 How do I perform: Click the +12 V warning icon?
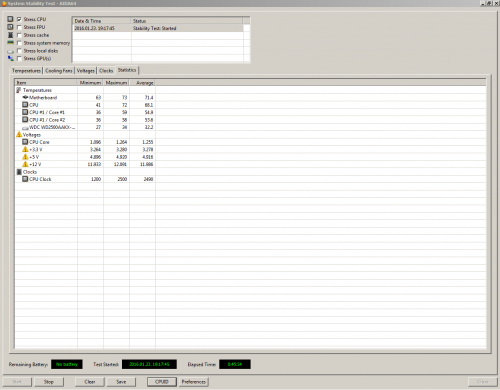25,164
